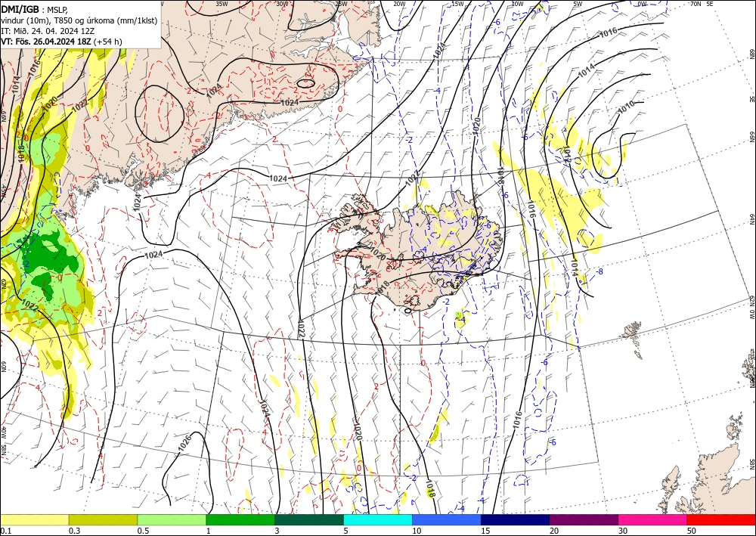The image size is (756, 536).
Task: Click the olive 0.3–0.5 legend swatch
Action: [x=103, y=519]
